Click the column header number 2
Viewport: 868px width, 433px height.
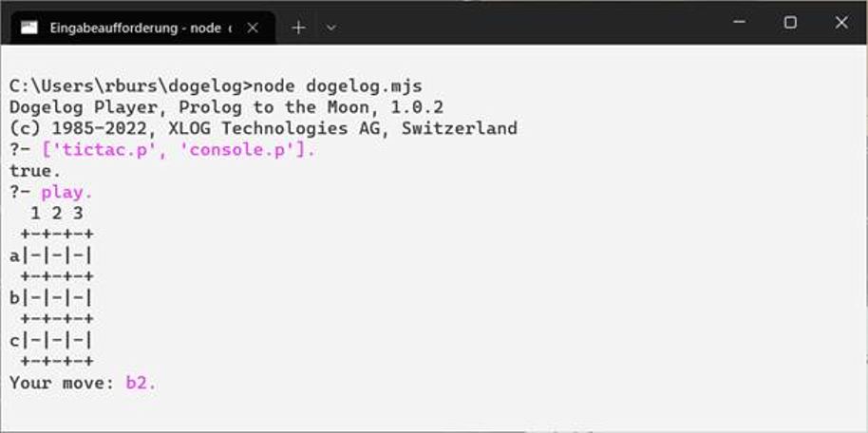(56, 214)
